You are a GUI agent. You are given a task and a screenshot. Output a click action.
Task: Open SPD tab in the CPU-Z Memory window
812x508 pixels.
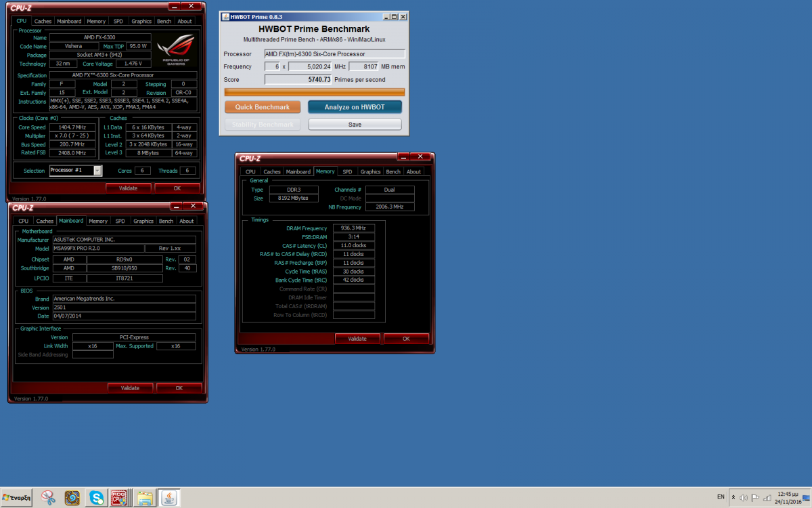point(347,171)
